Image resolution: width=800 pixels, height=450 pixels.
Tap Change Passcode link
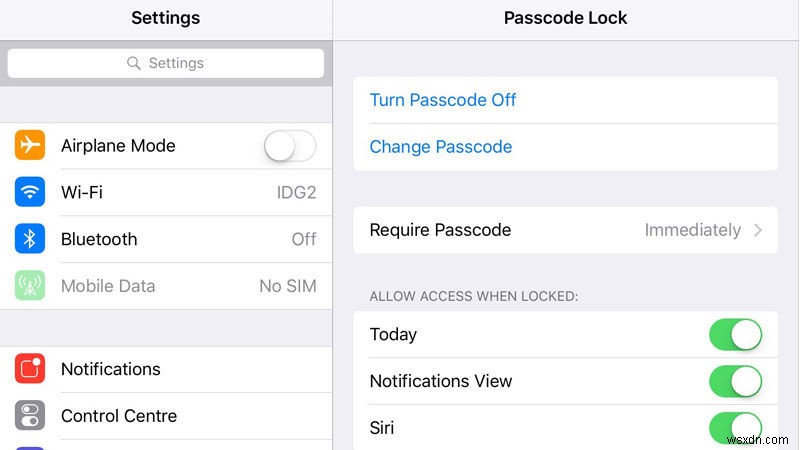(x=441, y=147)
